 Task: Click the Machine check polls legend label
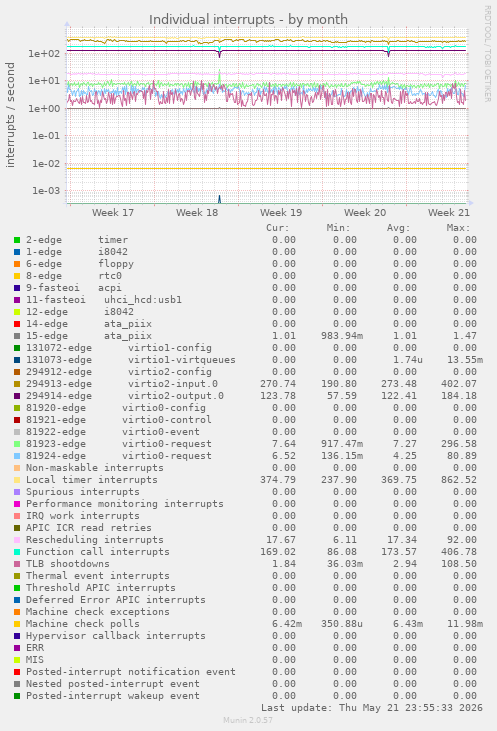pos(83,624)
